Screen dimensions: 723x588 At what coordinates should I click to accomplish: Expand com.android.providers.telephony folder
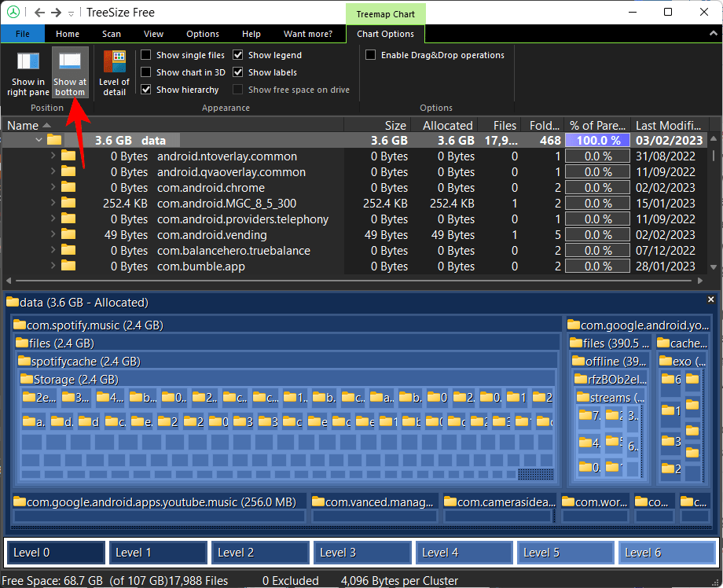point(53,218)
